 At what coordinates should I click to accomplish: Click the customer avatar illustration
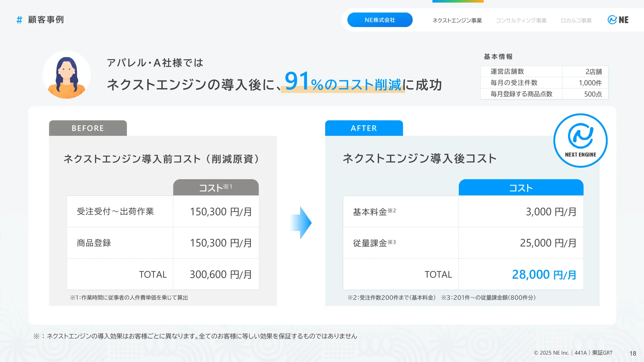(66, 75)
